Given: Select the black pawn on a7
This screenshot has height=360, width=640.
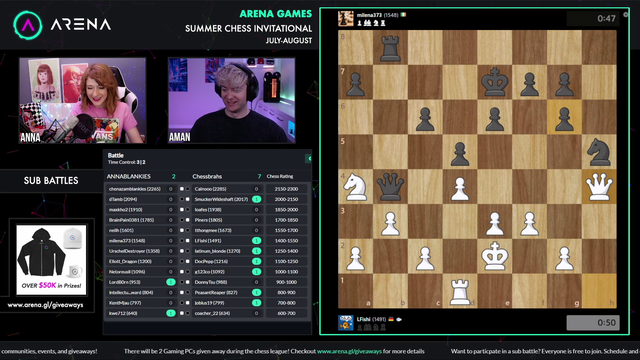Looking at the screenshot, I should pos(356,83).
